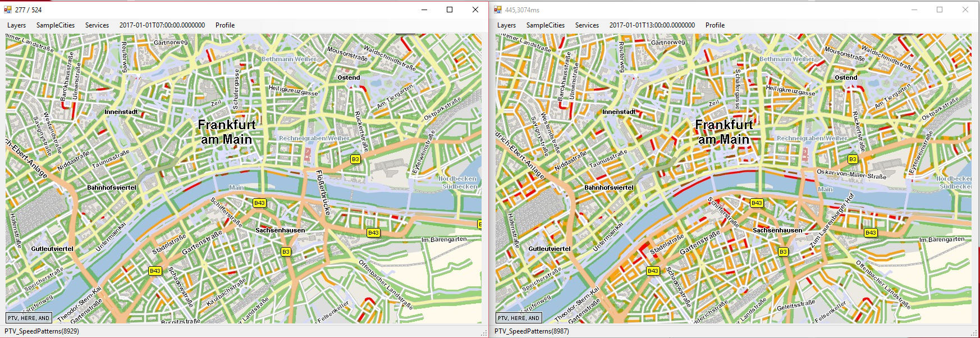Click the resize grip at left window's bottom-right corner
The image size is (980, 338).
pos(484,333)
